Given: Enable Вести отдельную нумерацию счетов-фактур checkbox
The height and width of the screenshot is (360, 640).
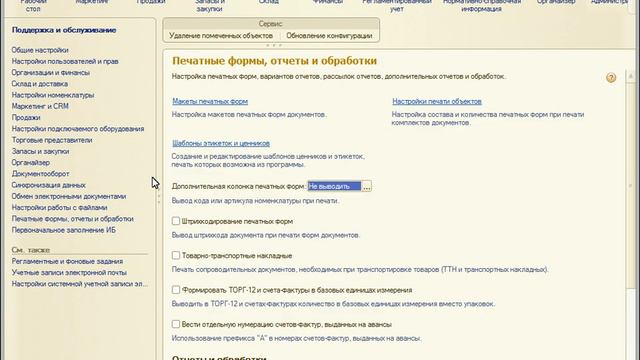Looking at the screenshot, I should coord(176,324).
